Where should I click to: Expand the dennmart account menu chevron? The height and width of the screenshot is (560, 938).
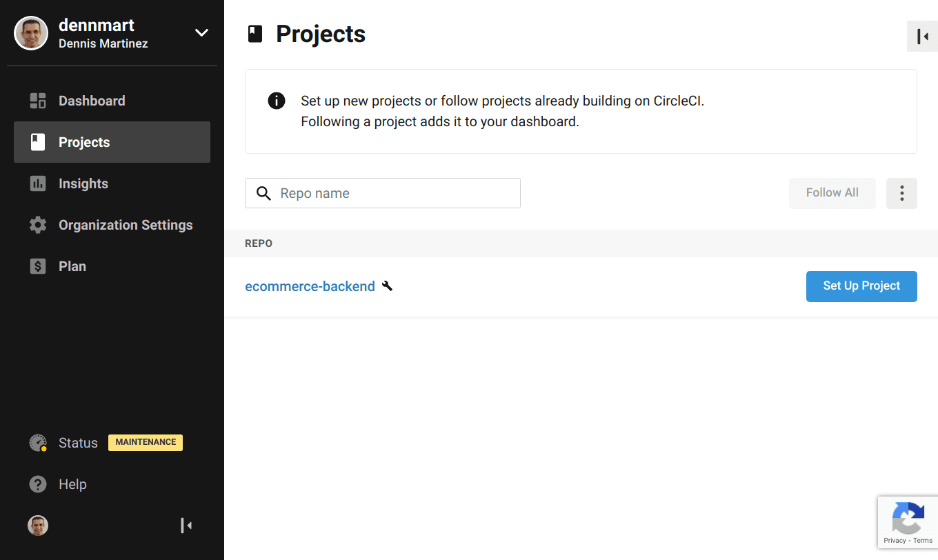point(201,32)
